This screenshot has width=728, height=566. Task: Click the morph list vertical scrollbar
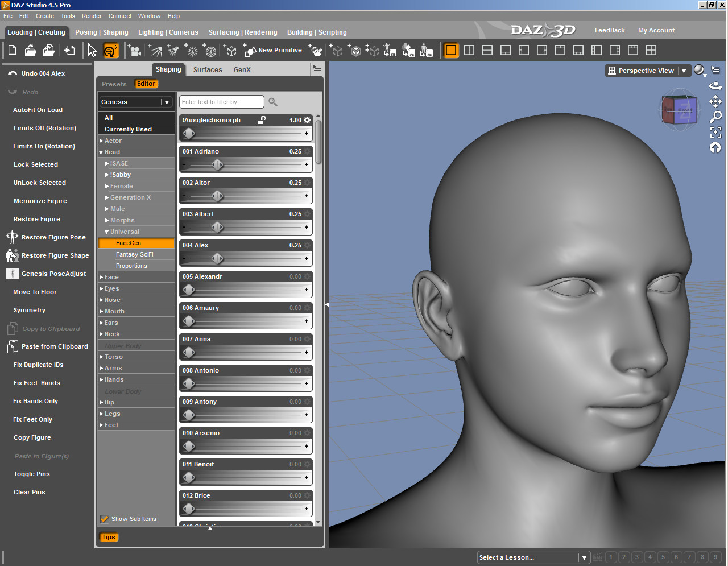(x=318, y=142)
